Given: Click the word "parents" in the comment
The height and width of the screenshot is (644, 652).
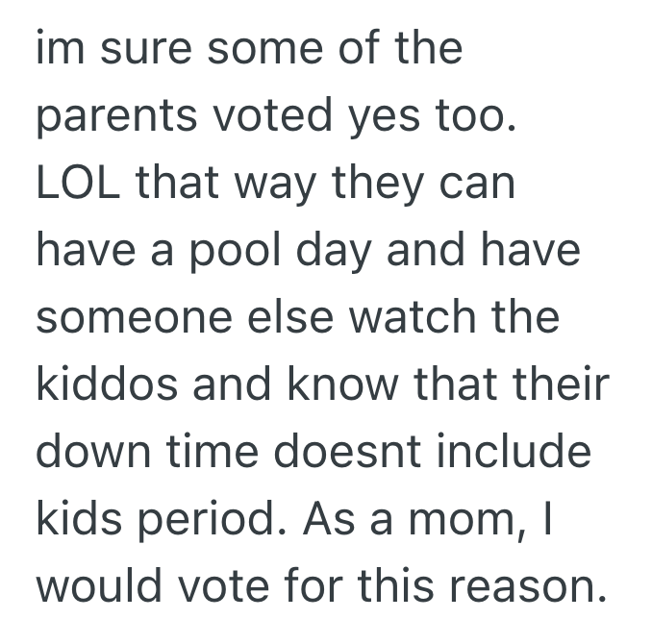Looking at the screenshot, I should point(106,118).
